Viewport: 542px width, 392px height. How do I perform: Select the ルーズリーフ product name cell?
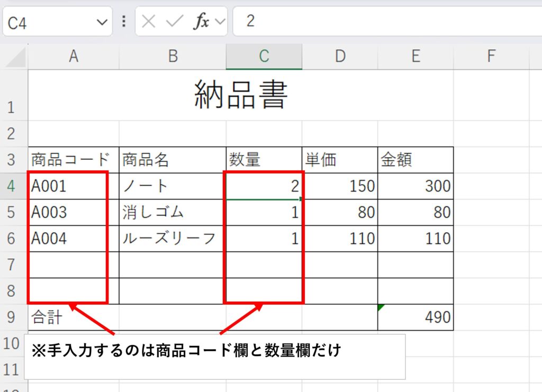pyautogui.click(x=173, y=239)
